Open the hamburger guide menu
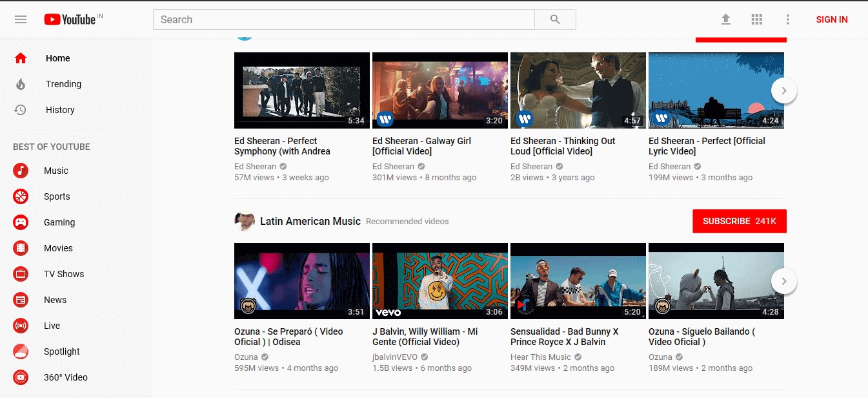868x398 pixels. [21, 19]
